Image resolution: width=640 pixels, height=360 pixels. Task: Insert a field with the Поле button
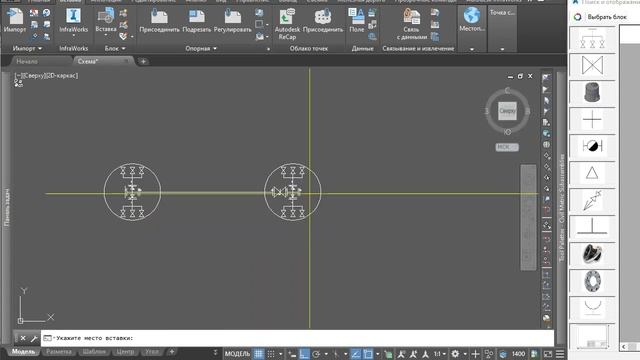click(x=357, y=20)
